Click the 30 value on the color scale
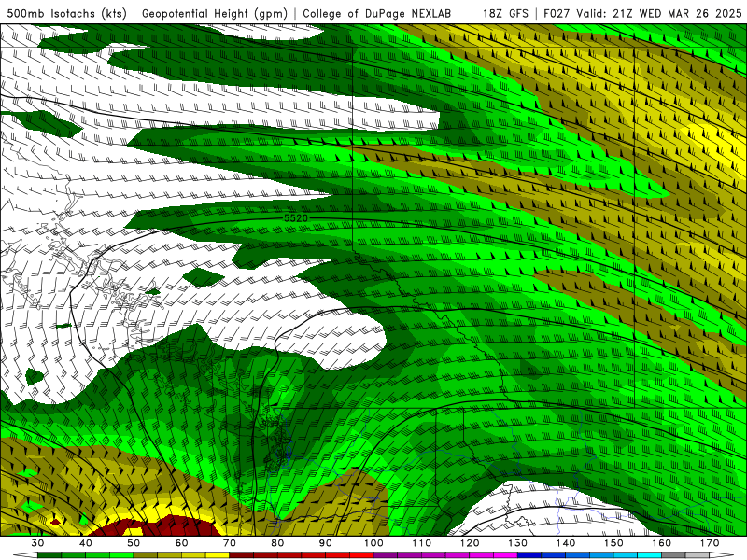747x560 pixels. click(x=37, y=543)
